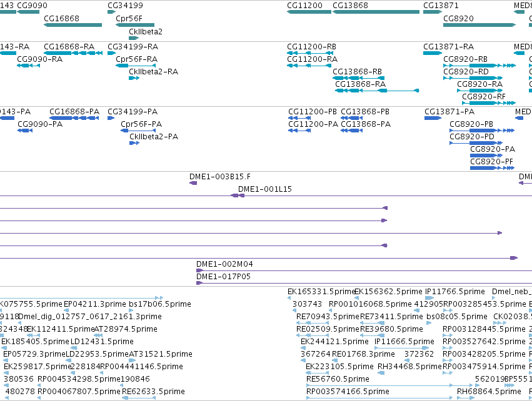Select EST LD12431.5prime
The height and width of the screenshot is (401, 532).
click(102, 342)
